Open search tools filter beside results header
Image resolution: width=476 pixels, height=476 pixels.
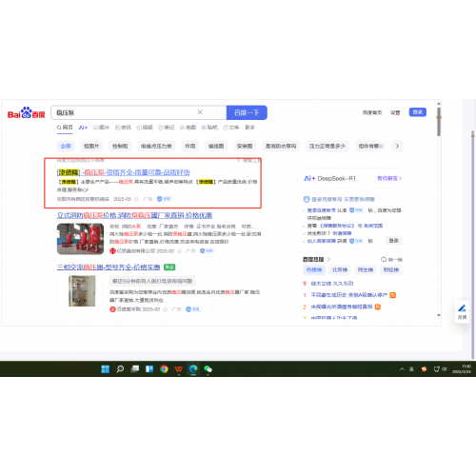[249, 161]
